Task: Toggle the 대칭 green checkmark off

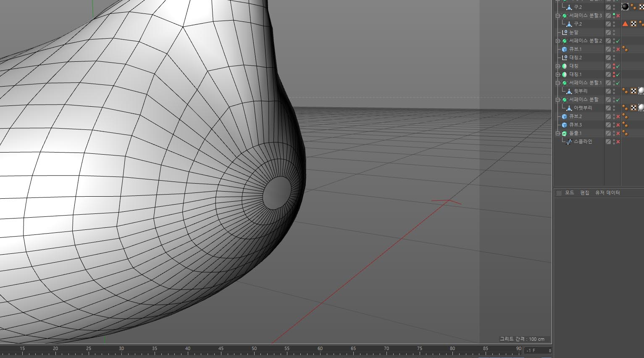Action: pos(618,66)
